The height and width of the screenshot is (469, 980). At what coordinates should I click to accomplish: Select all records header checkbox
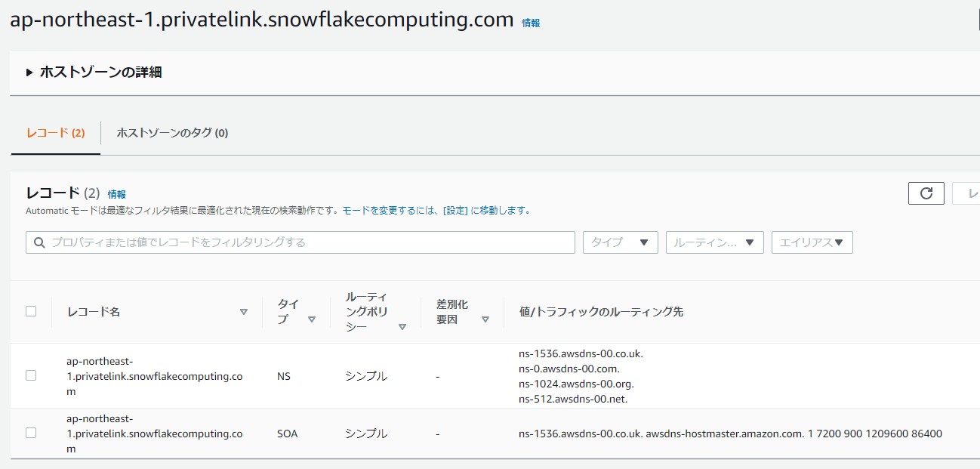(x=31, y=311)
